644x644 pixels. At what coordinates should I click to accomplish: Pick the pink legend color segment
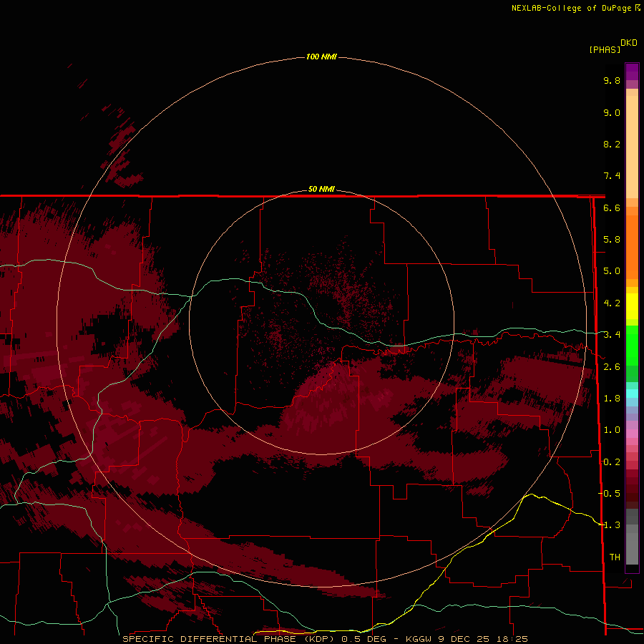(x=632, y=434)
